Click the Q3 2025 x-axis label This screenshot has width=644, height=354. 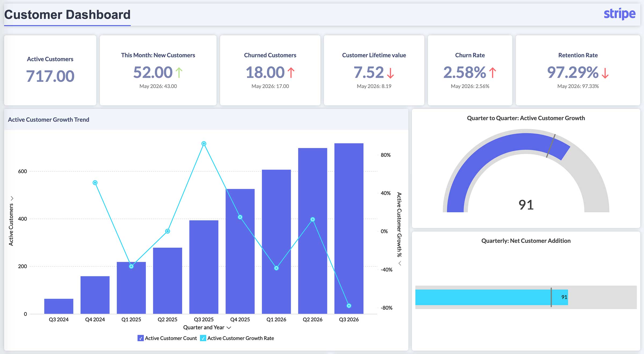pos(204,320)
